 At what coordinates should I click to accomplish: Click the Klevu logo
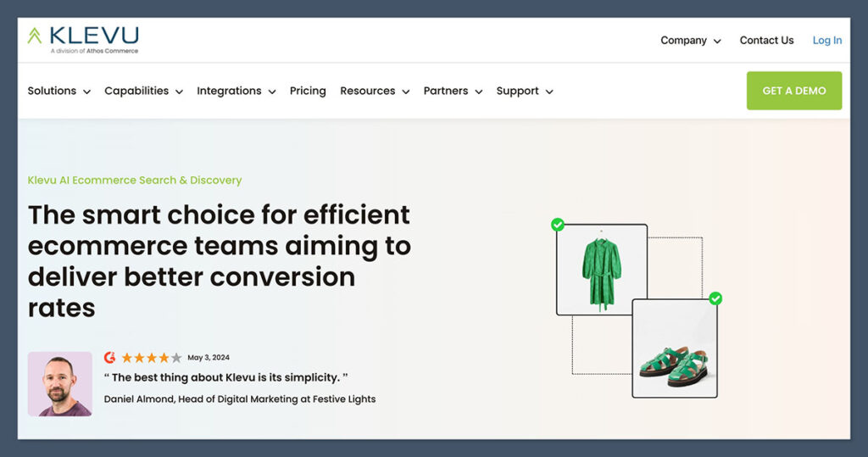[83, 40]
